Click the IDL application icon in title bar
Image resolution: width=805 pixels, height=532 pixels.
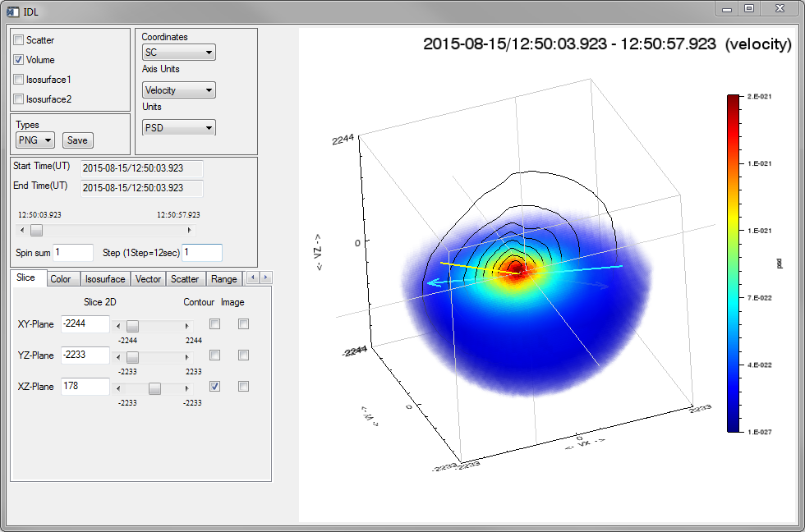[12, 11]
